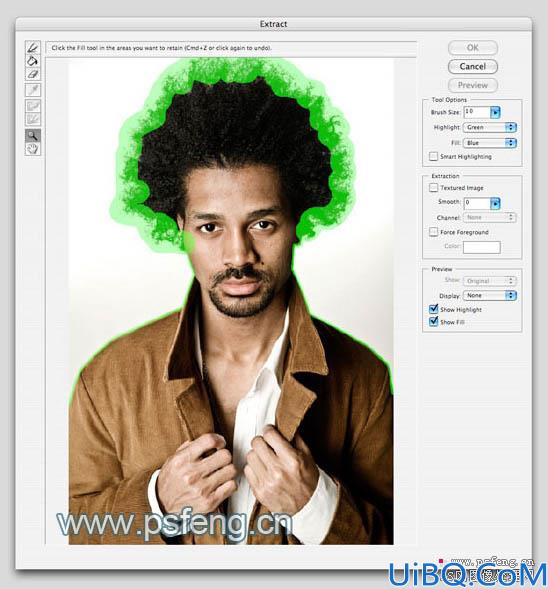Uncheck Show Highlight option

click(x=433, y=309)
